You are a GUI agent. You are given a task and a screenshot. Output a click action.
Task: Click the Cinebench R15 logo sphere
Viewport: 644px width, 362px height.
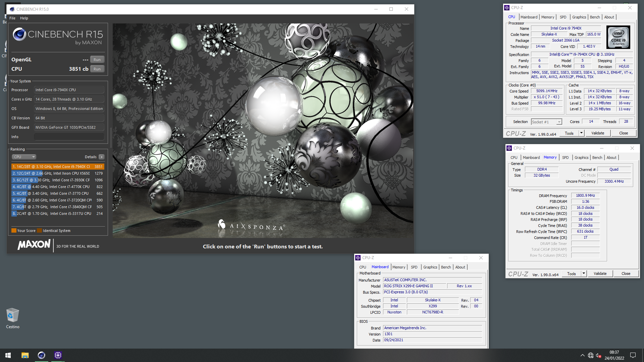tap(19, 34)
